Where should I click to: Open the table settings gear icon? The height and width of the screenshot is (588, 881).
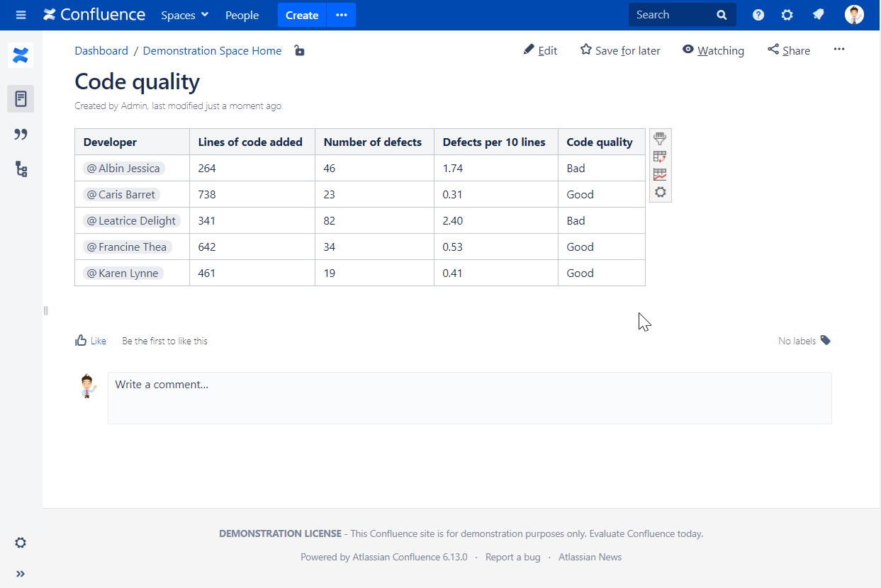660,192
